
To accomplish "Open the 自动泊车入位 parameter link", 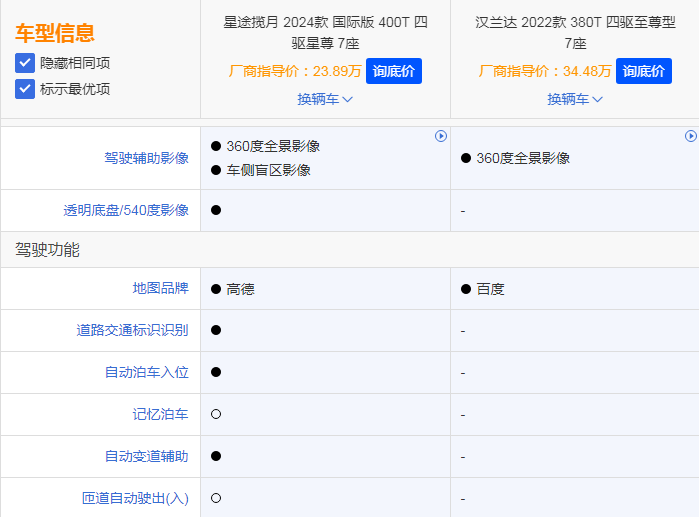I will point(146,372).
